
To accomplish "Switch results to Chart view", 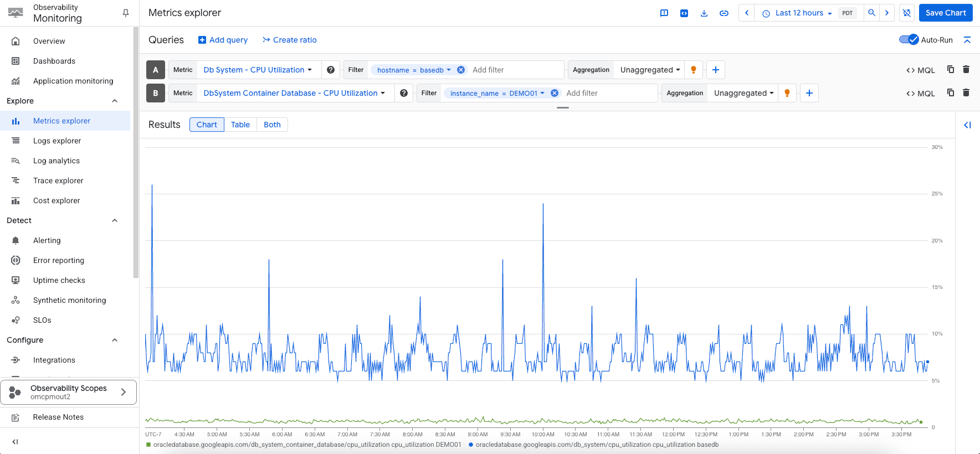I will click(207, 125).
